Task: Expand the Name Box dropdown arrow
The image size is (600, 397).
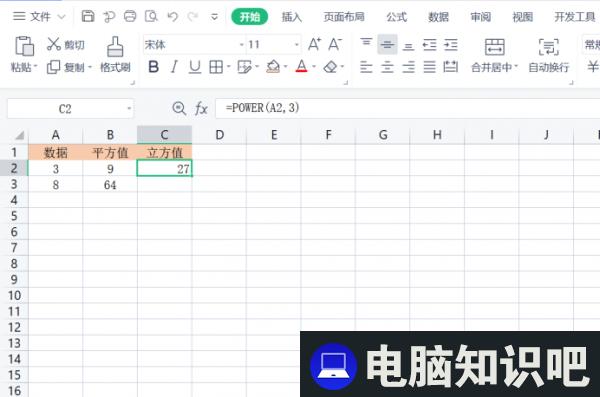Action: [x=129, y=109]
